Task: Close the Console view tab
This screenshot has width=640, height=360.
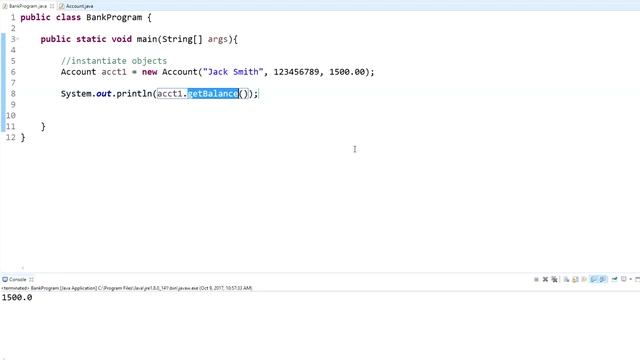Action: point(31,280)
